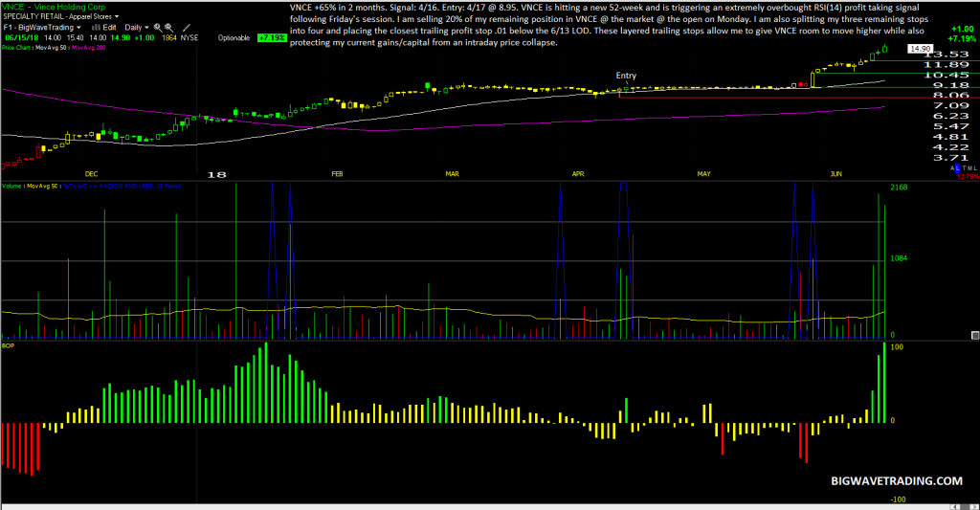Viewport: 980px width, 510px height.
Task: Click the 14.90 last price value in data row
Action: (x=120, y=38)
